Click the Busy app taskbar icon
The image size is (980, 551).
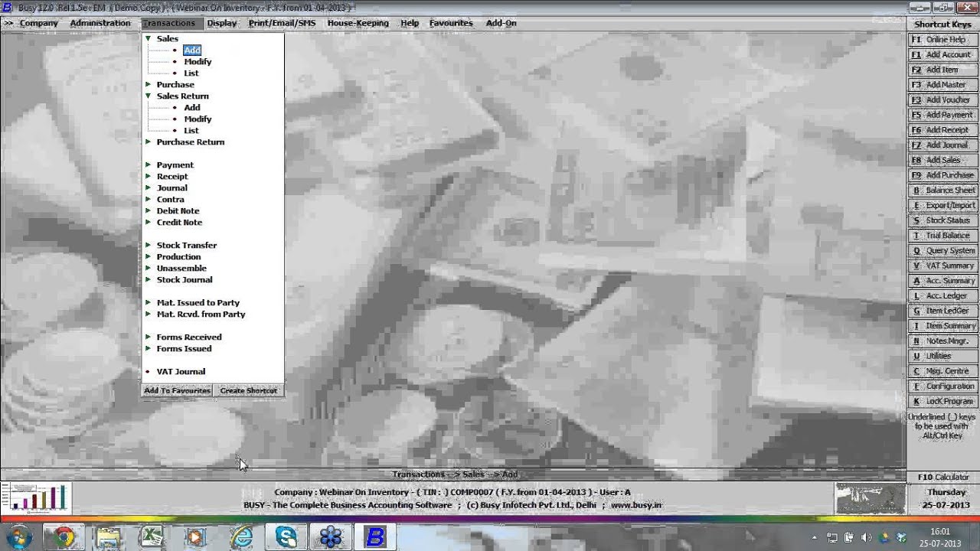coord(374,537)
